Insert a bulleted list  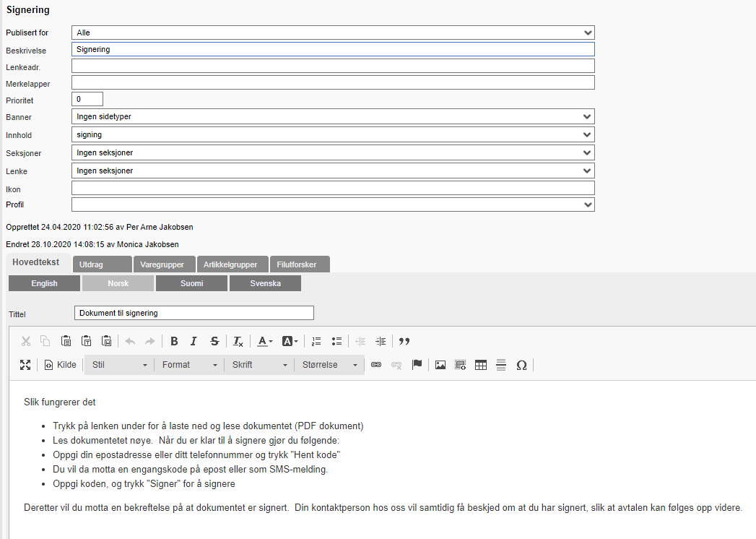(x=336, y=341)
